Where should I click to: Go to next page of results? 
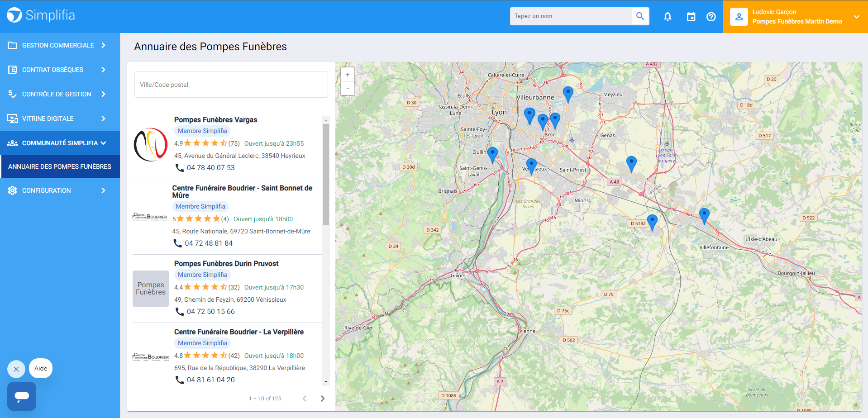click(323, 399)
